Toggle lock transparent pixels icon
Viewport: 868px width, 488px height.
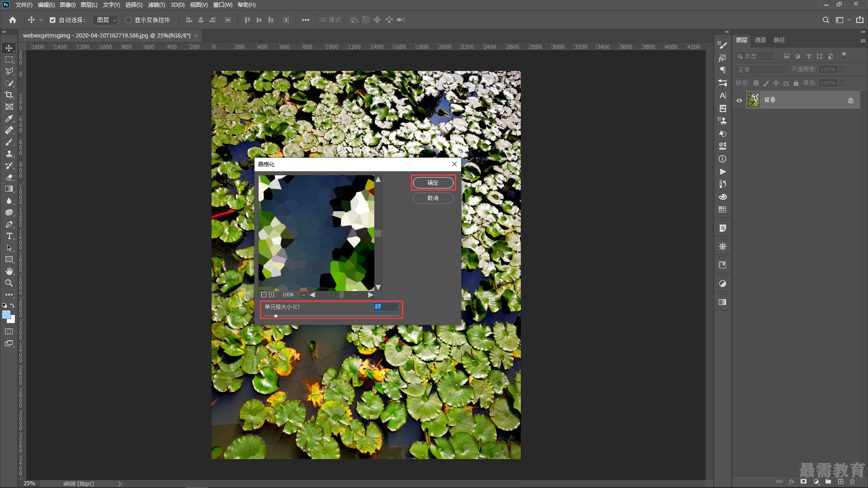point(756,83)
